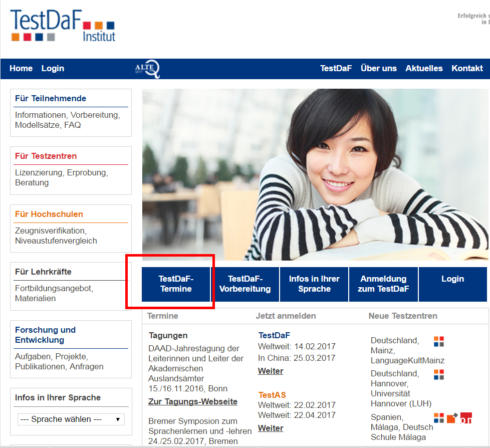Click the 'TestDaF' heading under Jetzt anmelden
Image resolution: width=490 pixels, height=448 pixels.
point(274,335)
